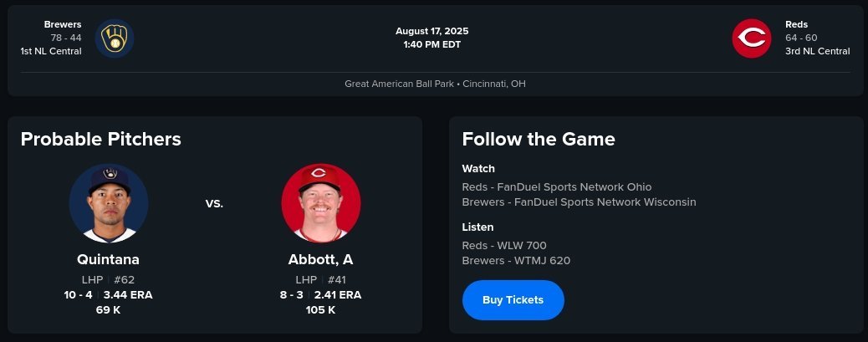Click the Great American Ball Park venue text

tap(435, 84)
